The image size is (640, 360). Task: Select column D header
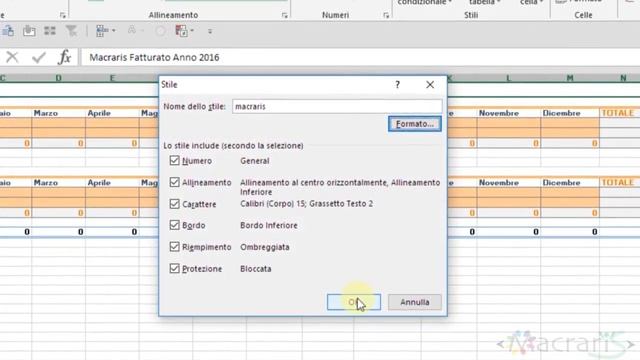[59, 78]
